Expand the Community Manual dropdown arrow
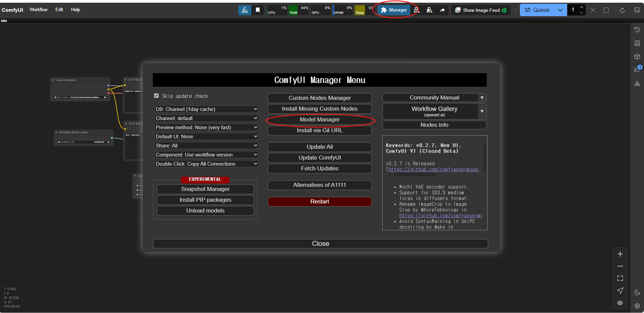The width and height of the screenshot is (644, 313). click(482, 98)
